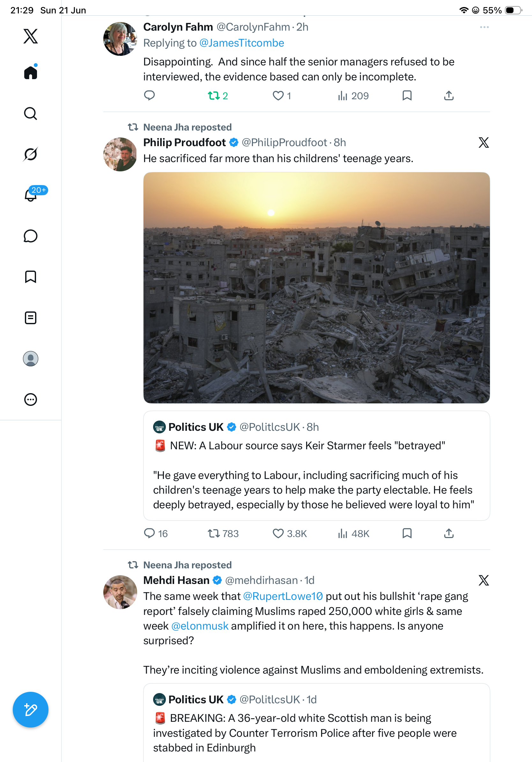Expand the More circle menu in sidebar
This screenshot has height=762, width=532.
tap(31, 400)
